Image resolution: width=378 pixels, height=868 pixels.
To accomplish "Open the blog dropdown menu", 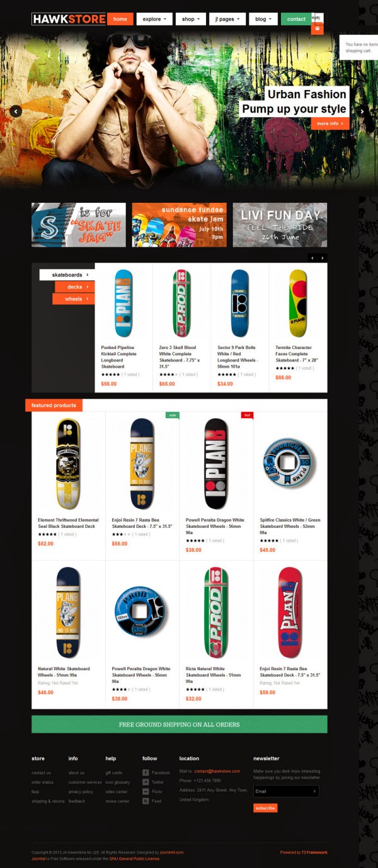I will coord(263,19).
